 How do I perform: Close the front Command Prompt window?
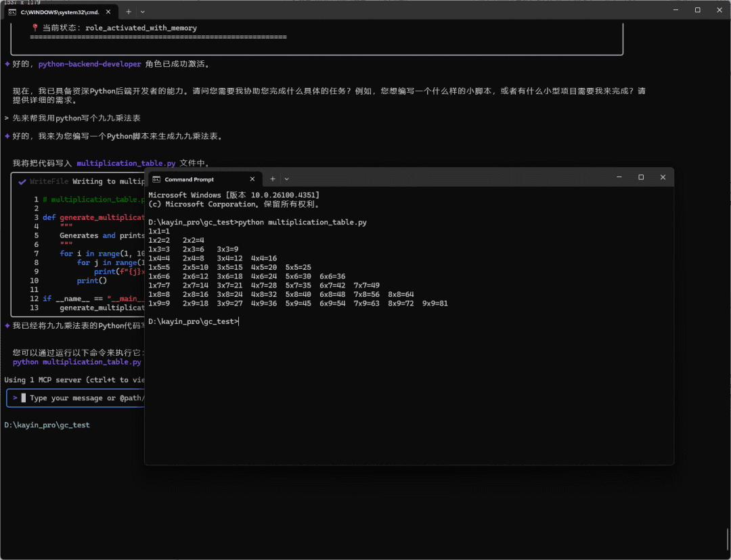point(663,177)
